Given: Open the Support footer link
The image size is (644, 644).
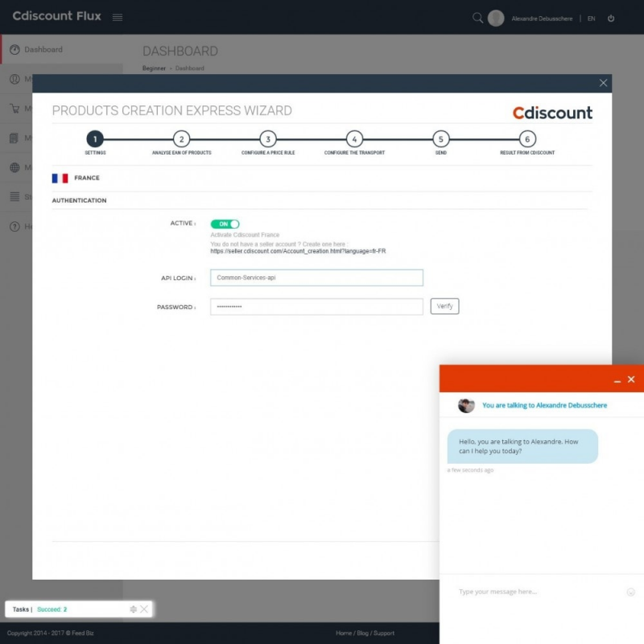Looking at the screenshot, I should coord(384,633).
